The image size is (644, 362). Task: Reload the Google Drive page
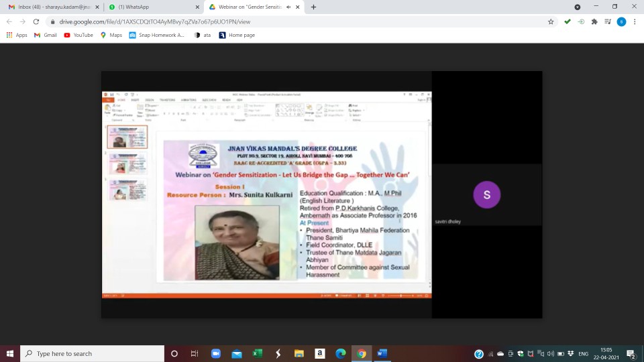pyautogui.click(x=36, y=21)
